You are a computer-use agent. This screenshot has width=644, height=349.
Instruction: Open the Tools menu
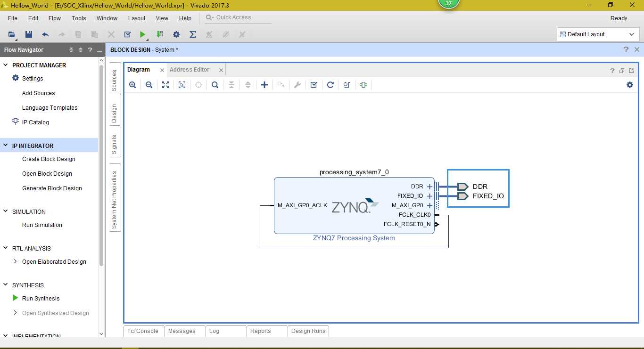pyautogui.click(x=79, y=18)
